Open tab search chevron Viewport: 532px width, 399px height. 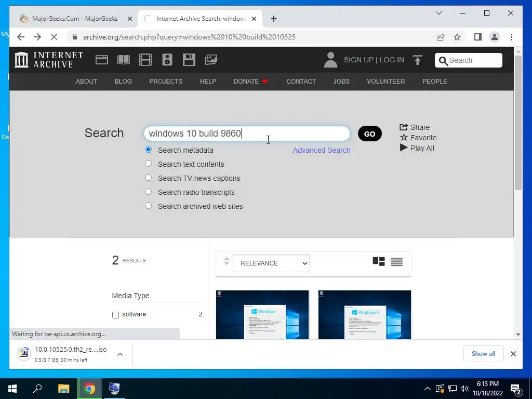coord(438,13)
